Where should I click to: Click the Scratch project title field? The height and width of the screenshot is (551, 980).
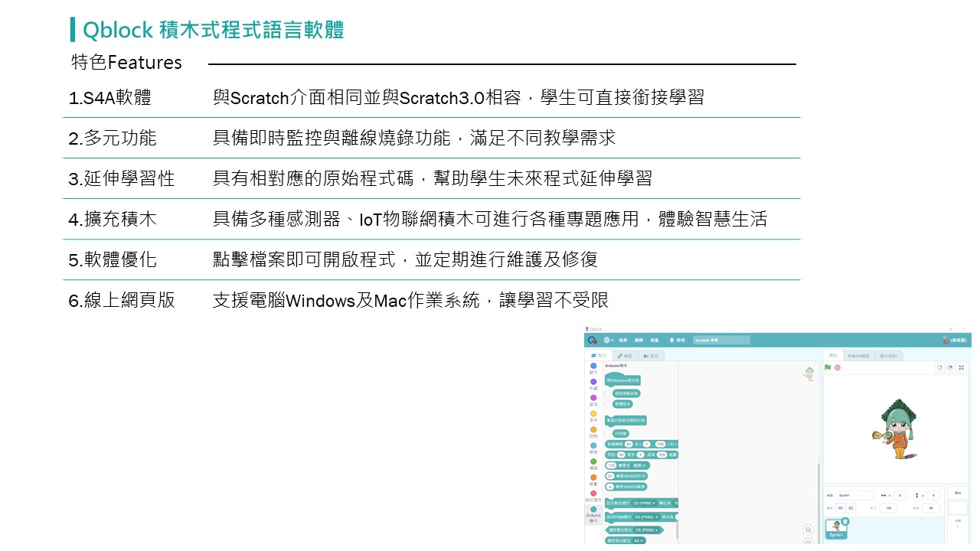point(721,340)
